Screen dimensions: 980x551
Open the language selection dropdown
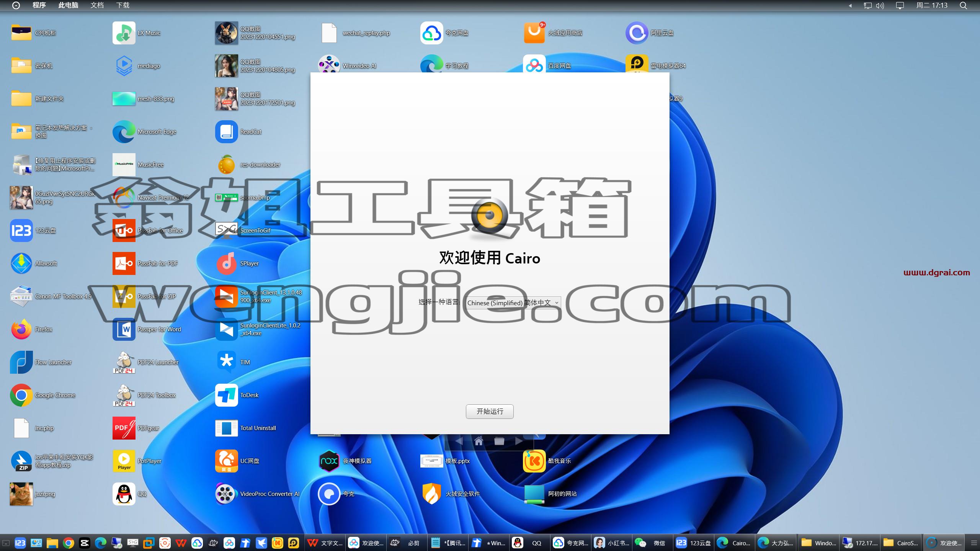pyautogui.click(x=513, y=302)
